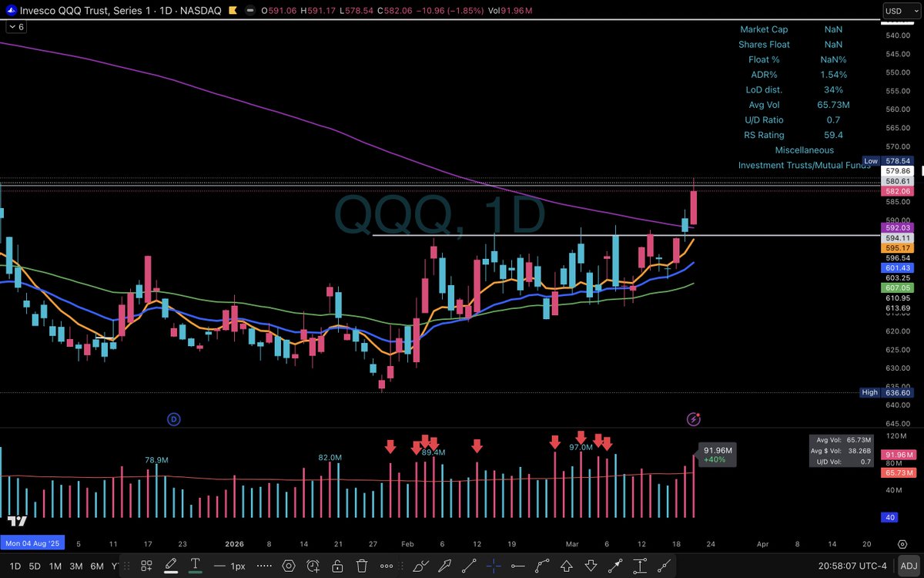Set range to 1D
This screenshot has height=578, width=924.
pyautogui.click(x=15, y=566)
